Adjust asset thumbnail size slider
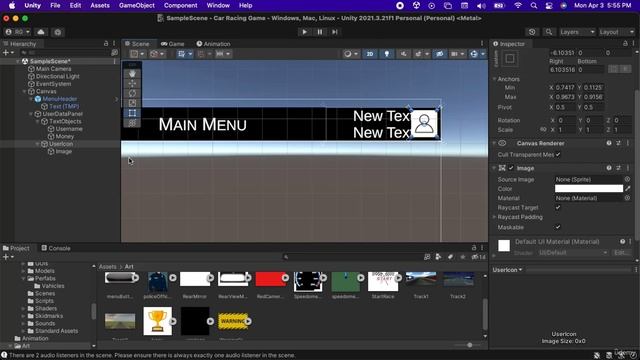The height and width of the screenshot is (360, 640). (x=469, y=345)
